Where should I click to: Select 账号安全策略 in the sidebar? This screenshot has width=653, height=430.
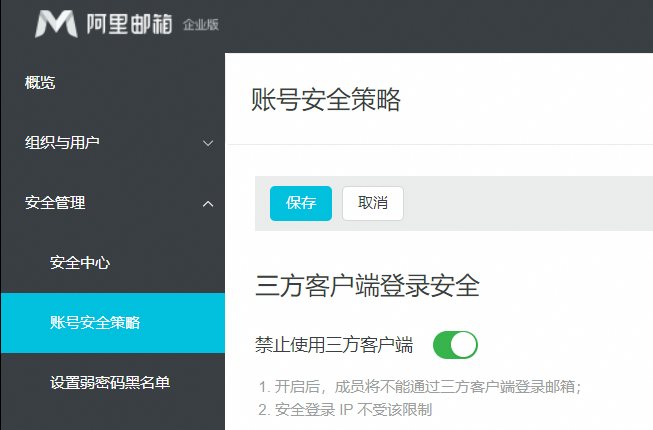[x=95, y=323]
